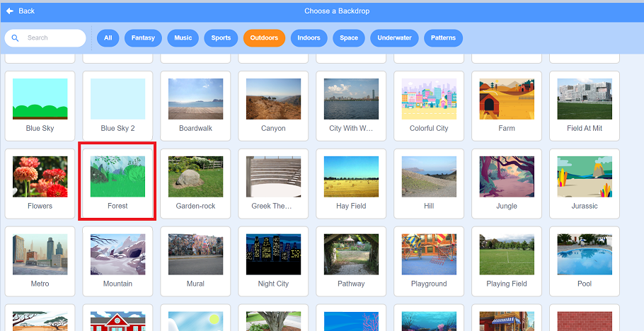
Task: Filter backdrops by Music
Action: point(183,37)
